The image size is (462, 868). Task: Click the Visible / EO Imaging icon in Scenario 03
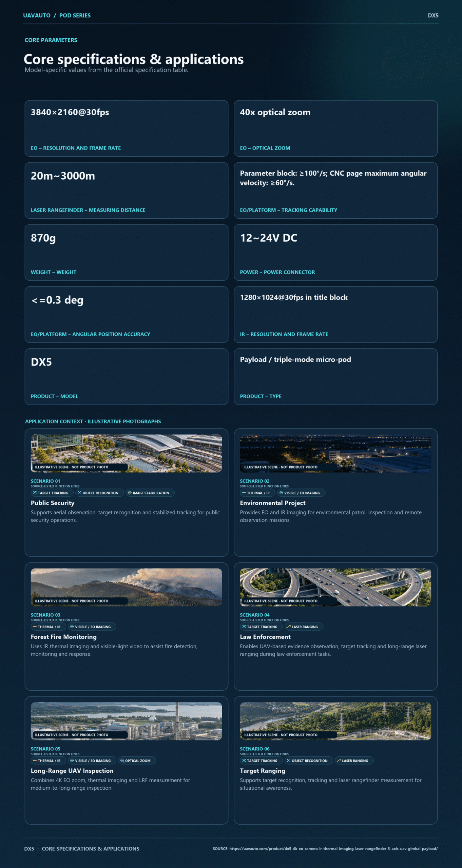72,627
